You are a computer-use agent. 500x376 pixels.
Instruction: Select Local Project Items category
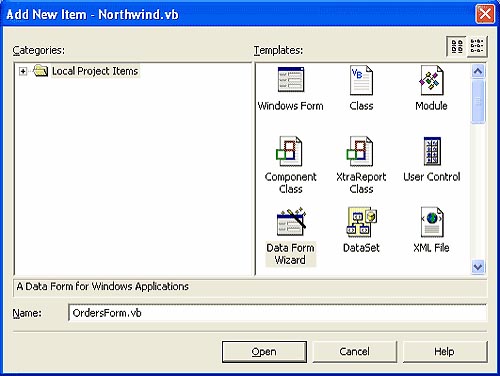[x=95, y=71]
